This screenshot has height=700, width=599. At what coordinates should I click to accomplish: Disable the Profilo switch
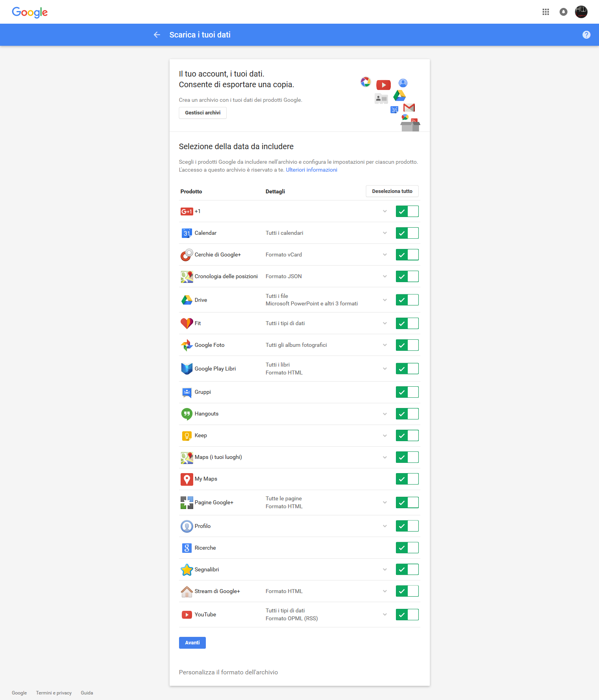(x=407, y=526)
